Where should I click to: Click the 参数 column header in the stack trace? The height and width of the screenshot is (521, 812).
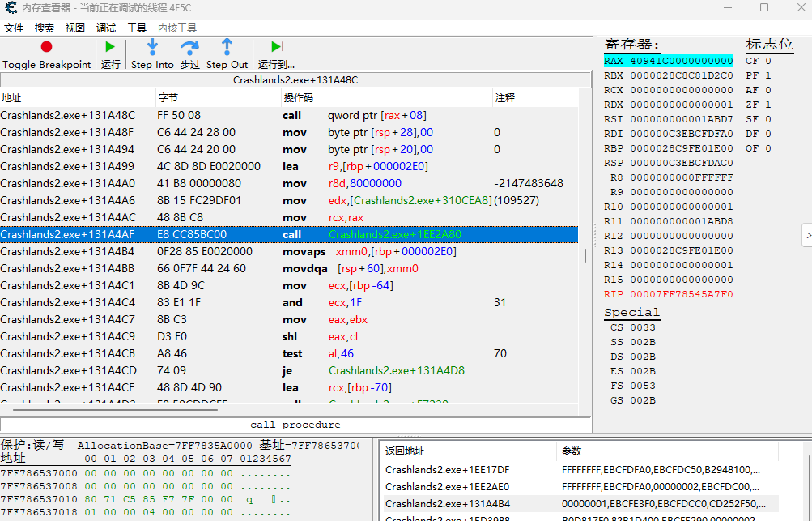tap(668, 451)
